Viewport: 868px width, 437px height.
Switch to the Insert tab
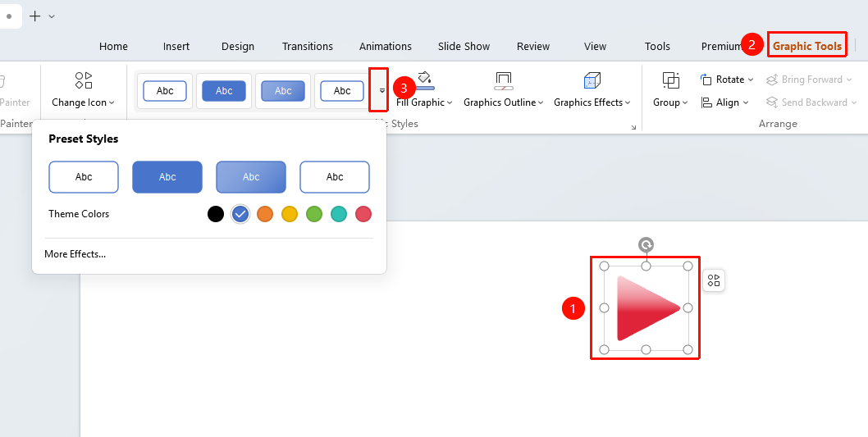(176, 47)
